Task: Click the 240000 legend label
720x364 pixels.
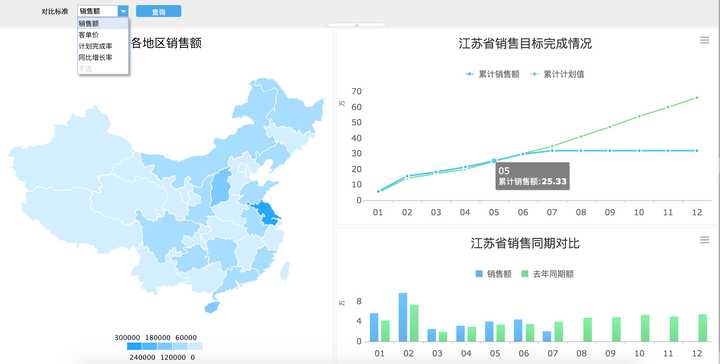Action: pos(142,357)
